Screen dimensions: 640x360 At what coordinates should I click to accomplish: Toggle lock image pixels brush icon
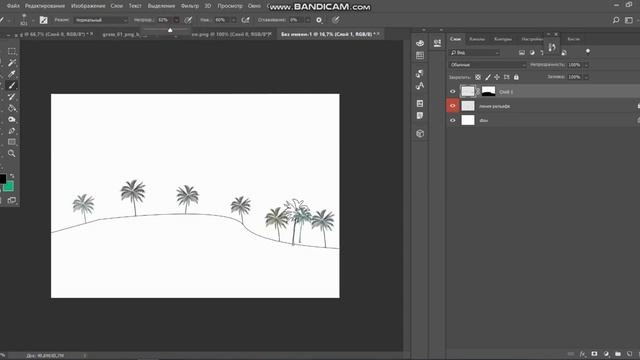(x=488, y=77)
